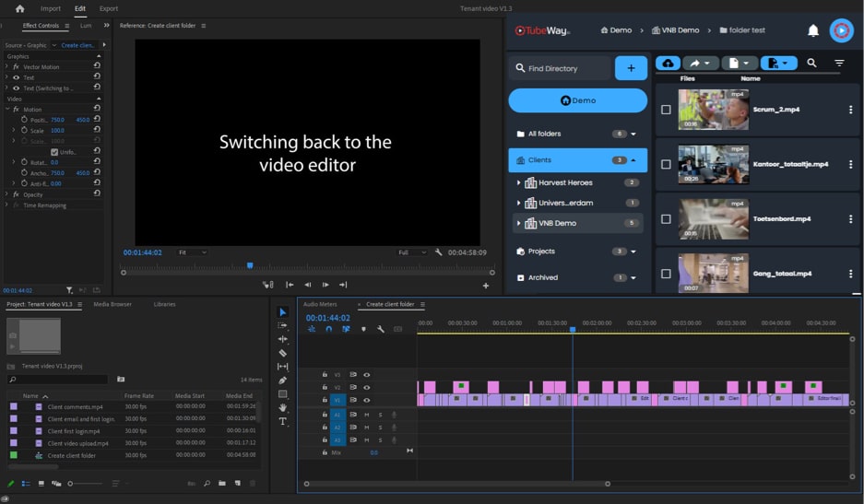The width and height of the screenshot is (864, 504).
Task: Click the add marker icon in timeline
Action: (363, 329)
